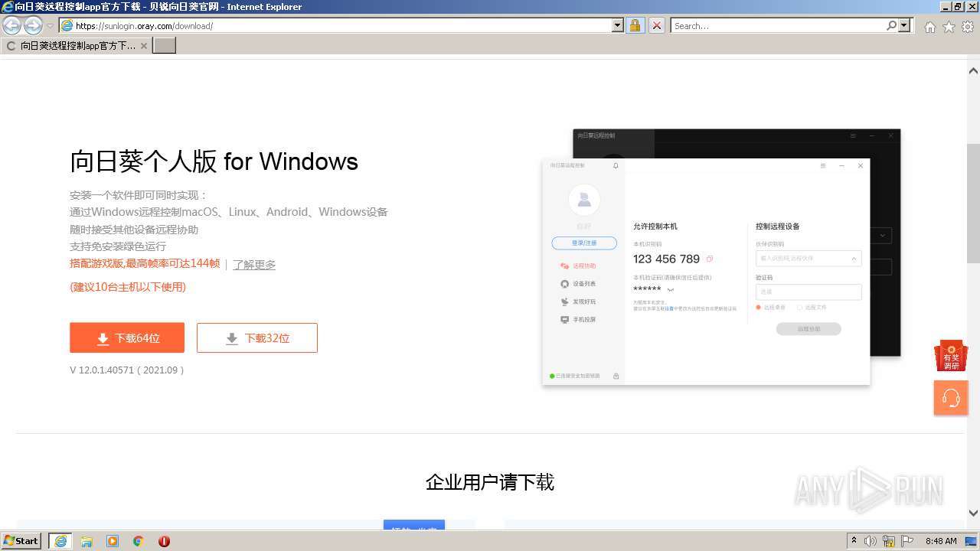Show hidden system tray icons arrow
Image resolution: width=980 pixels, height=551 pixels.
coord(854,540)
